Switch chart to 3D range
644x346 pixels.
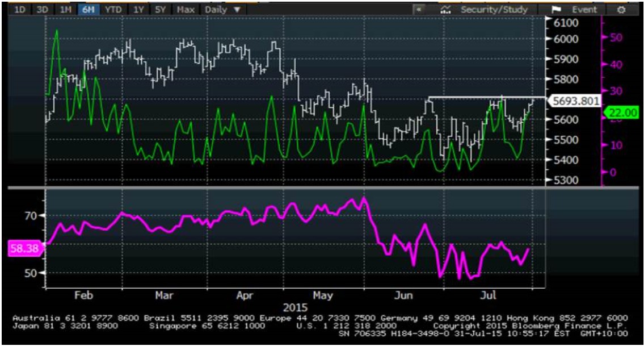pyautogui.click(x=42, y=10)
